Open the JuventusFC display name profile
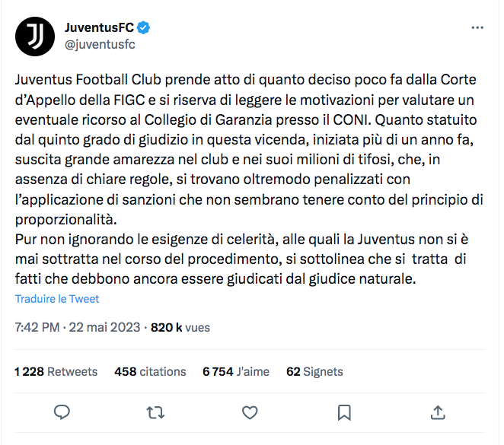The height and width of the screenshot is (445, 504). tap(99, 28)
